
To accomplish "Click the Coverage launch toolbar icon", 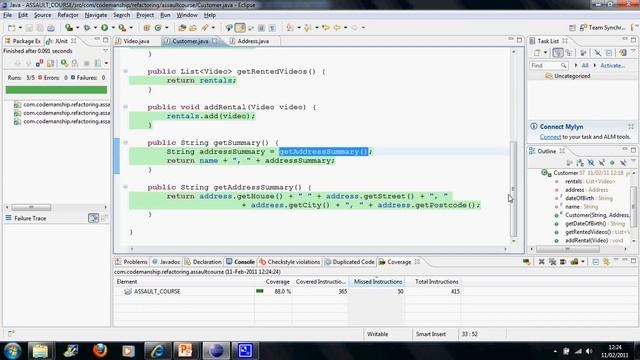I will coord(69,28).
